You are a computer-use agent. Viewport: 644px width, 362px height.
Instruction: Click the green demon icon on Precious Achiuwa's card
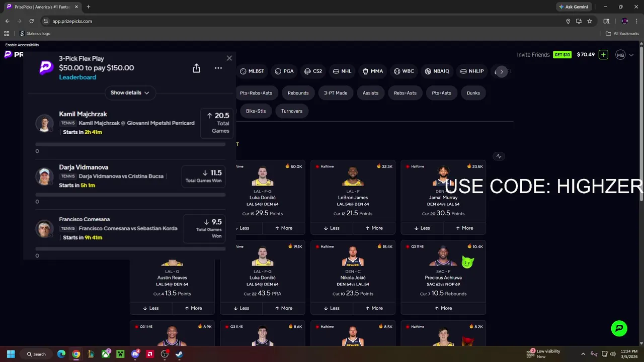[468, 262]
